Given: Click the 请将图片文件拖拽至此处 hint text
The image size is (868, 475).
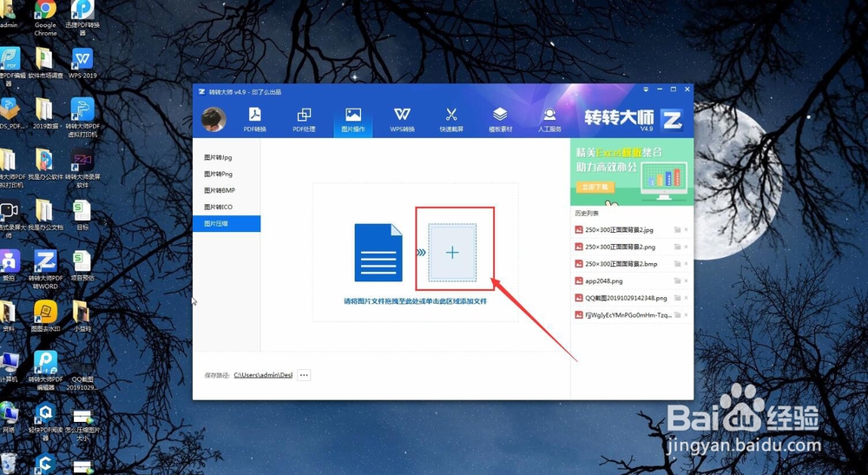Looking at the screenshot, I should pos(415,301).
